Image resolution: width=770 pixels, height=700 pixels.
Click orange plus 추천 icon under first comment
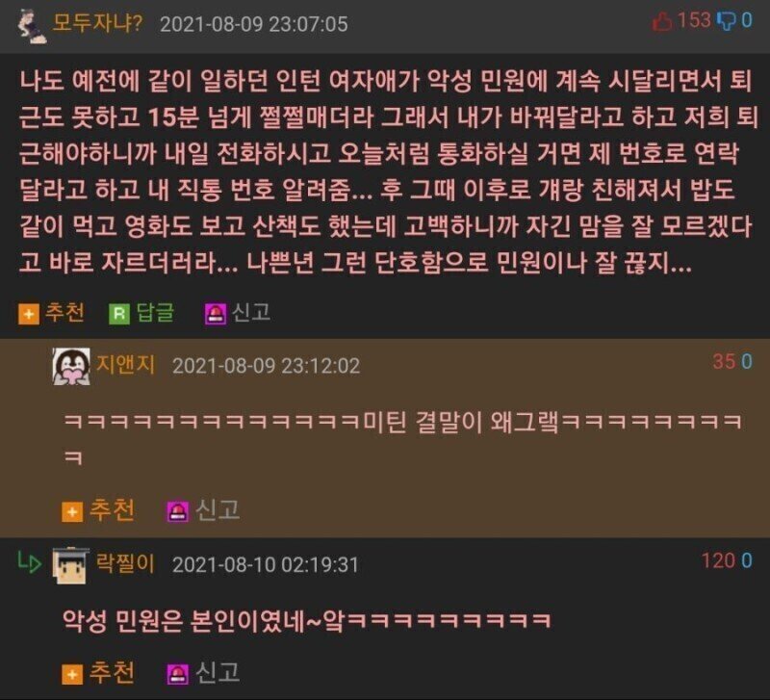[29, 314]
